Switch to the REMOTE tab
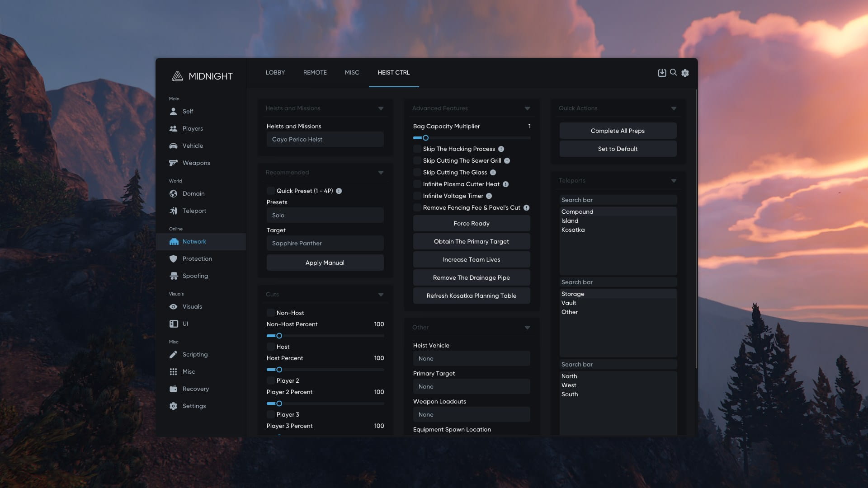The image size is (868, 488). [x=315, y=72]
